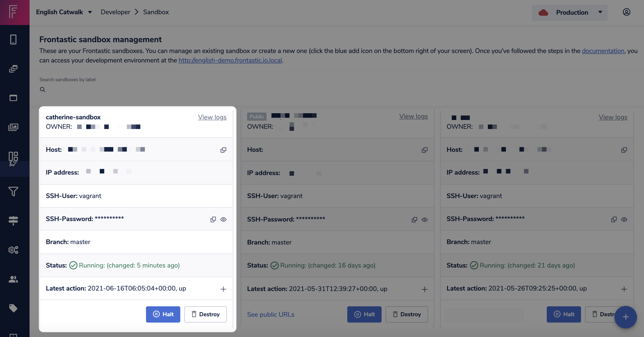Click the filter funnel icon in sidebar
Screen dimensions: 644x337
click(13, 192)
